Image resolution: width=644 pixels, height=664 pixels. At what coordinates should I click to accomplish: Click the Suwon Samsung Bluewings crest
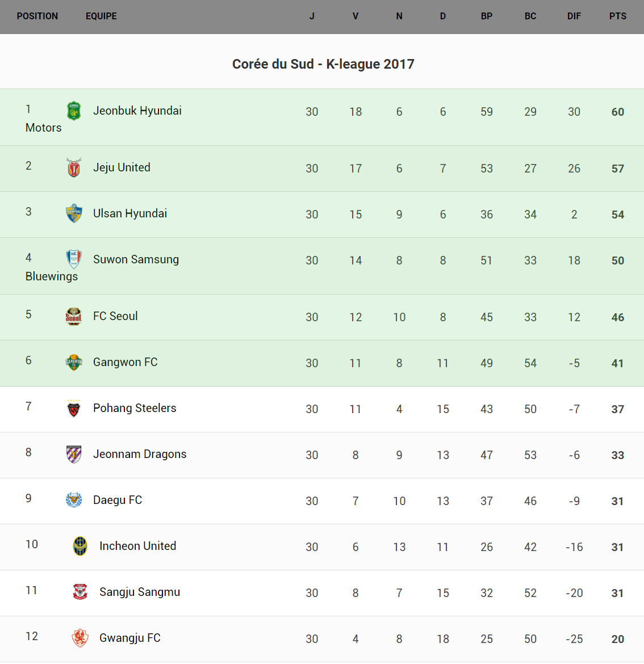74,259
